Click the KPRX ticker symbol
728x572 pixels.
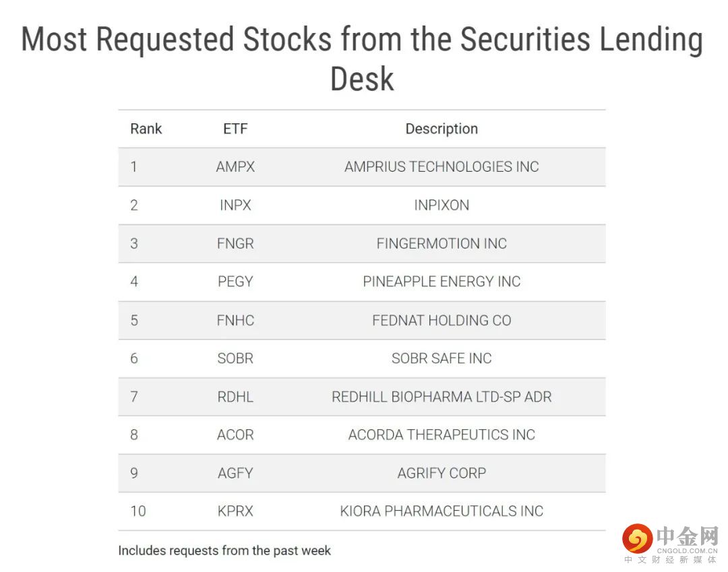pos(235,511)
